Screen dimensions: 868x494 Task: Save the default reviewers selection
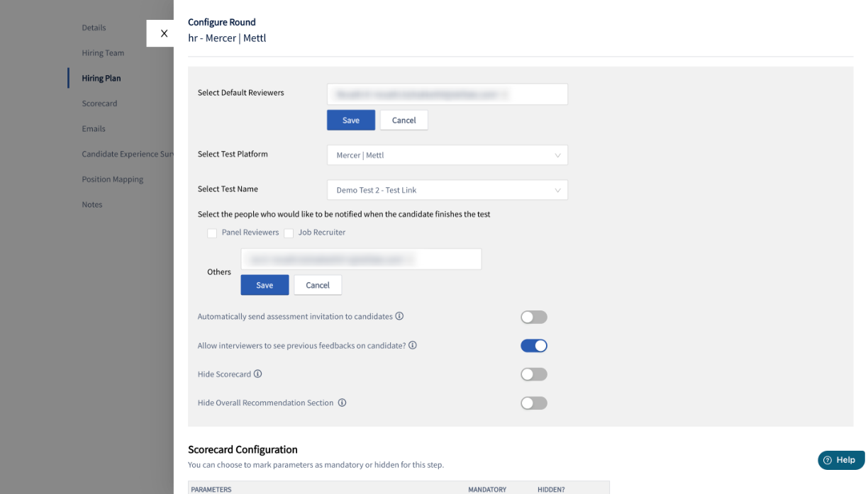coord(351,120)
